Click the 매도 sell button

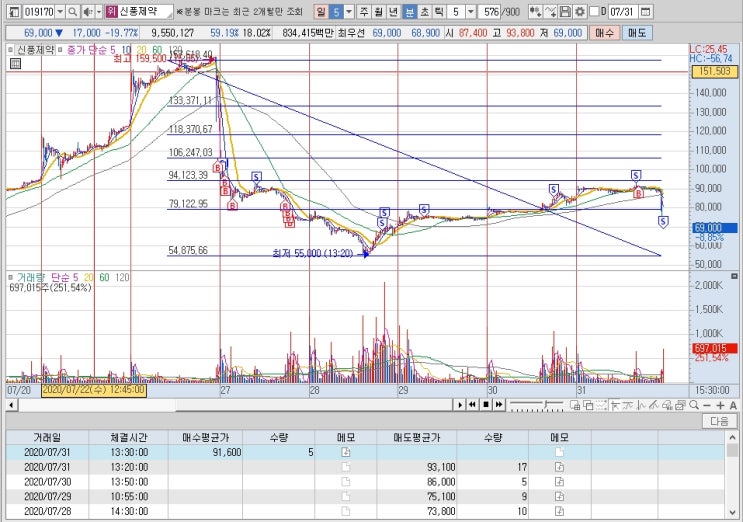pos(637,33)
